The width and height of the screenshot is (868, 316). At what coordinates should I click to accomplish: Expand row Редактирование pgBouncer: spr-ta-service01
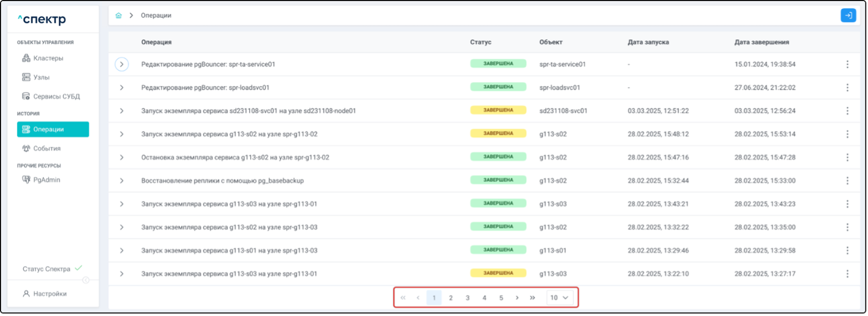click(x=122, y=65)
